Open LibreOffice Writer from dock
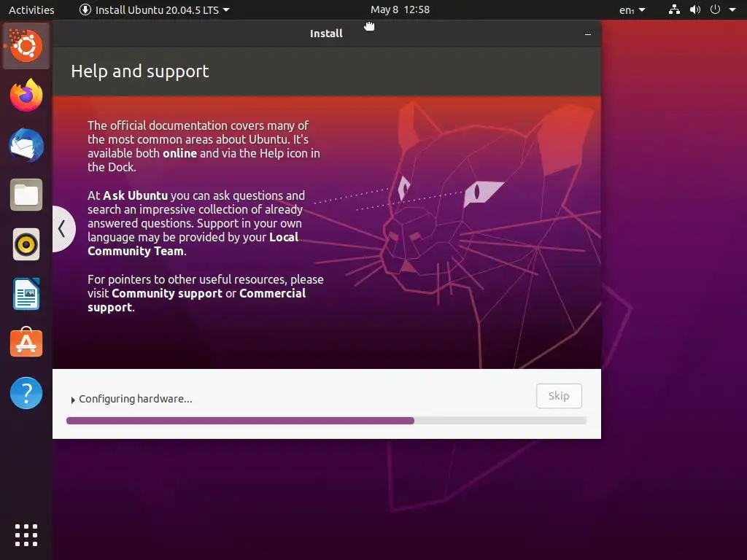Screen dimensions: 747x560 click(x=26, y=294)
